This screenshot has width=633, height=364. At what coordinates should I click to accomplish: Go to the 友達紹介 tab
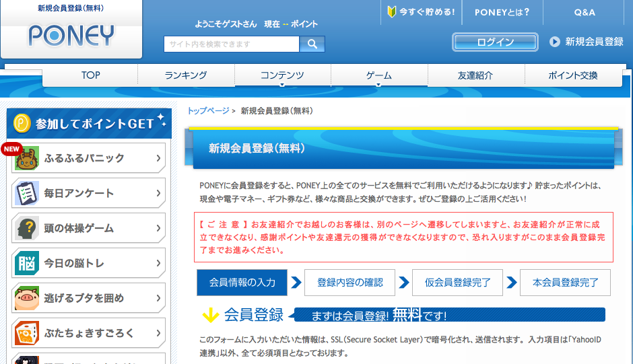tap(475, 75)
